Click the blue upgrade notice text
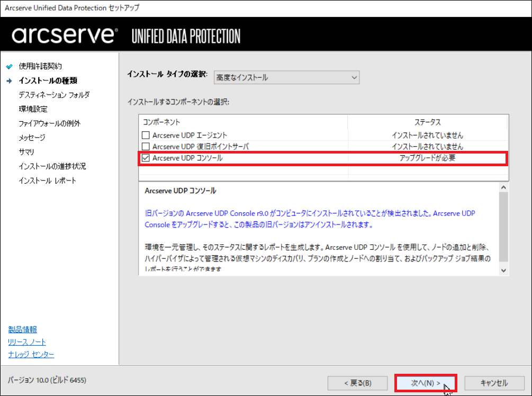This screenshot has width=532, height=396. (x=310, y=219)
